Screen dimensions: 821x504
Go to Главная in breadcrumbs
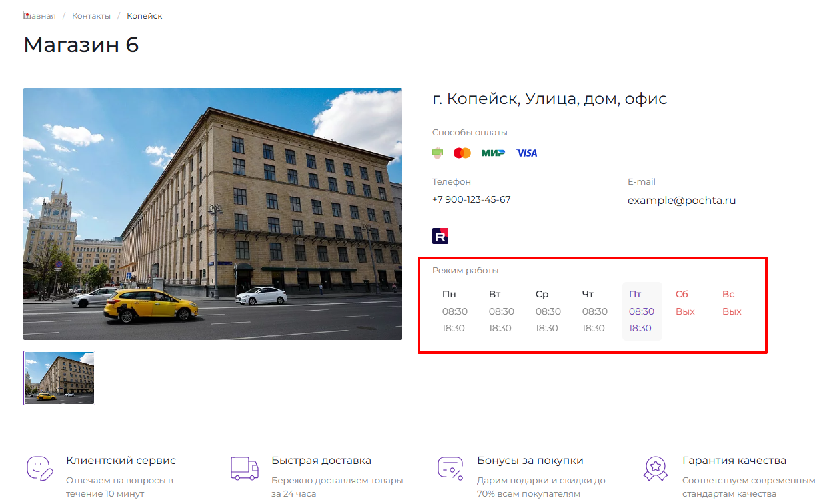pyautogui.click(x=40, y=16)
